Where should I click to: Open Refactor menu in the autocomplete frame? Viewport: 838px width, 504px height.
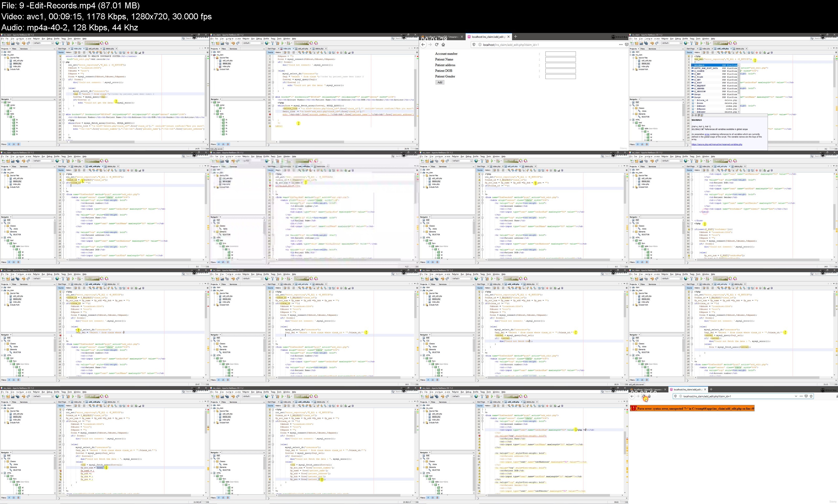coord(665,39)
